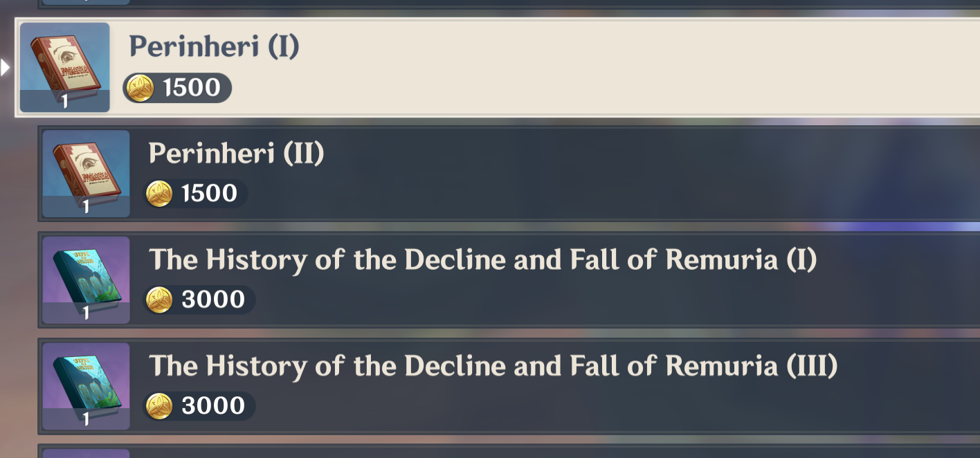Click the partially visible row above Perinheri (I)
980x458 pixels.
point(484,3)
